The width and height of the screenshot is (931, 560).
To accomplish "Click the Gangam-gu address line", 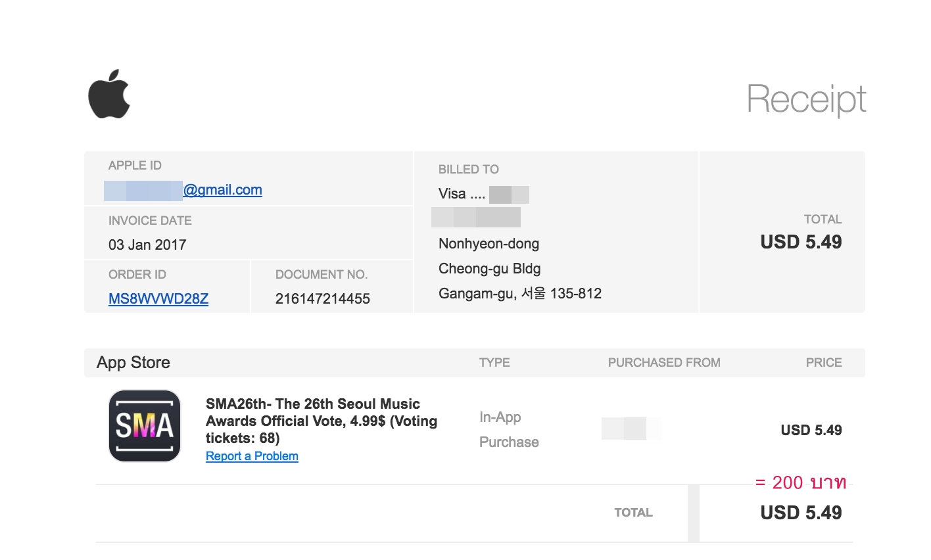I will 520,294.
